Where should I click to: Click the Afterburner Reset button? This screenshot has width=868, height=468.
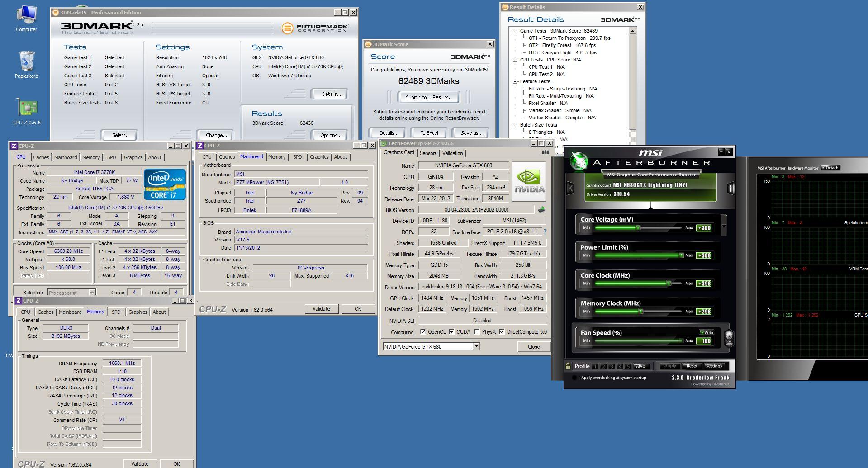692,366
